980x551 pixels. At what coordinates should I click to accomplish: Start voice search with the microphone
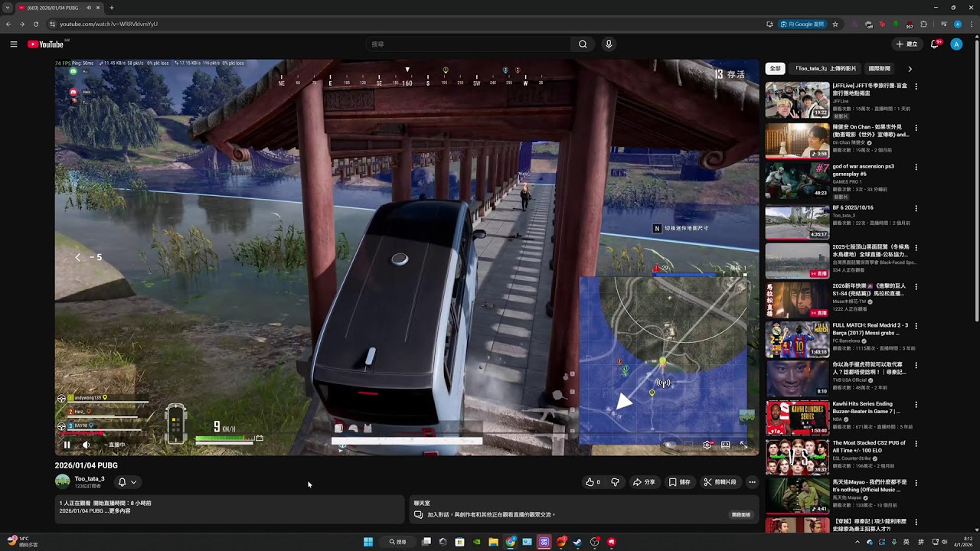point(609,44)
